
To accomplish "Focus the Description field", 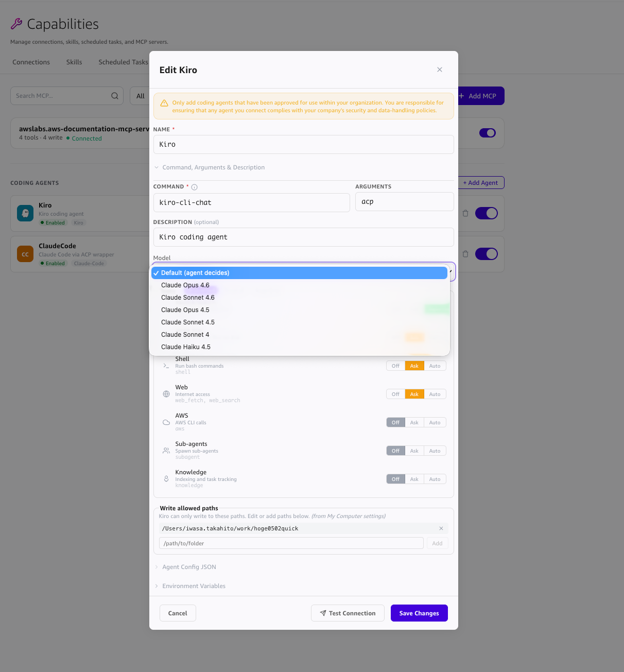I will click(x=304, y=237).
